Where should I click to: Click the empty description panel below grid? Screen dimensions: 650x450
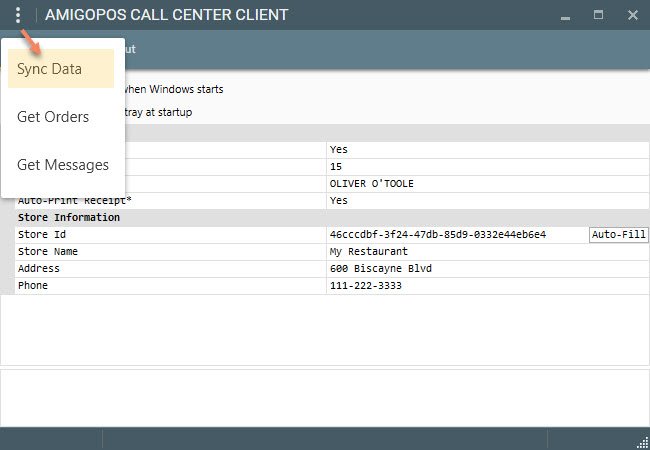pos(324,398)
